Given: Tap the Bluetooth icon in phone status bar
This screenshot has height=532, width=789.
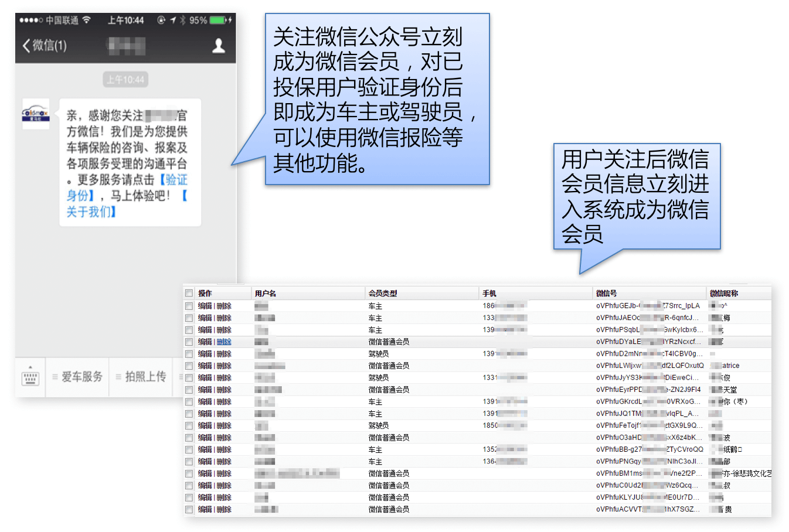Looking at the screenshot, I should tap(182, 20).
